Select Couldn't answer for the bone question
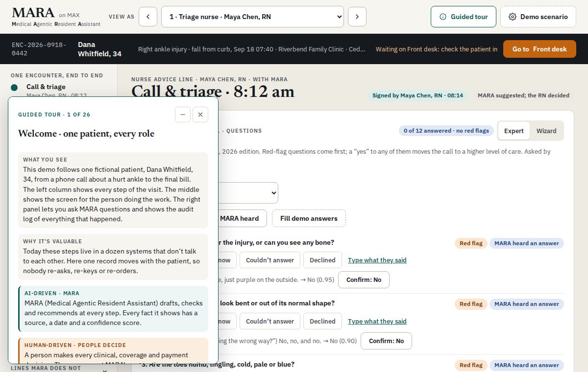This screenshot has width=588, height=372. click(x=270, y=260)
